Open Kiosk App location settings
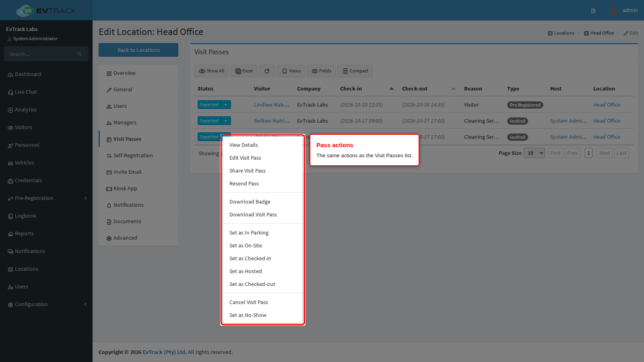 (x=138, y=189)
